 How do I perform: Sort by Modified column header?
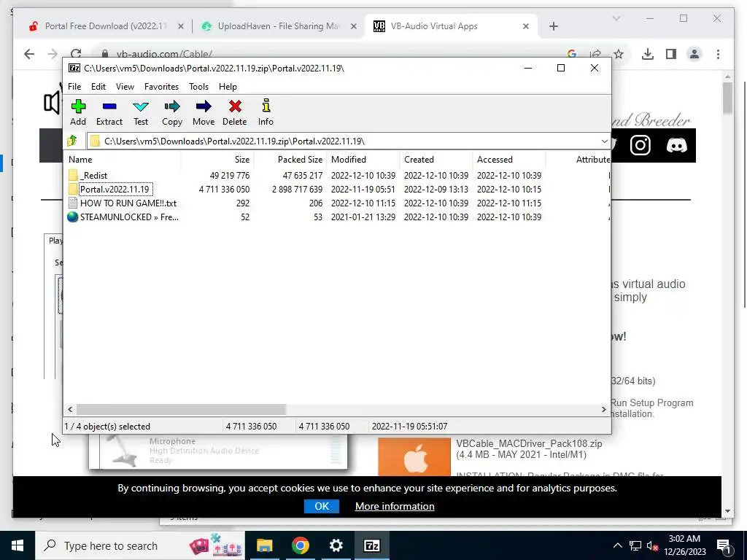point(363,160)
